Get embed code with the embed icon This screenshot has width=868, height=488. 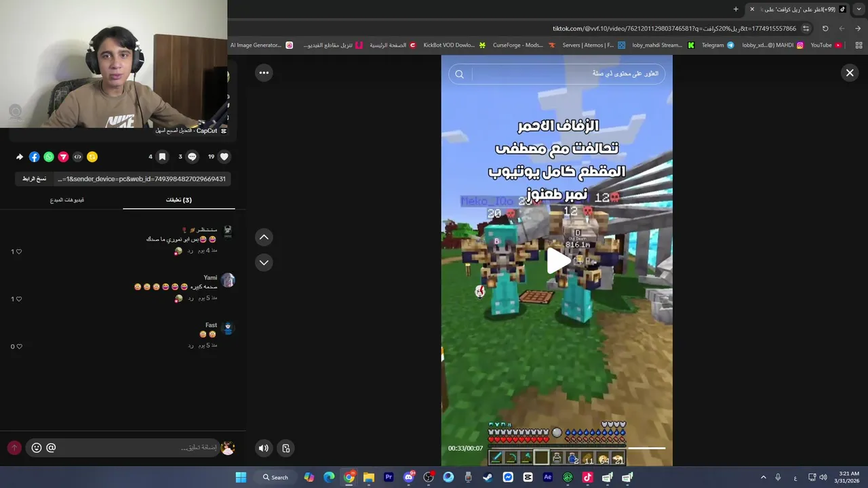pos(77,157)
